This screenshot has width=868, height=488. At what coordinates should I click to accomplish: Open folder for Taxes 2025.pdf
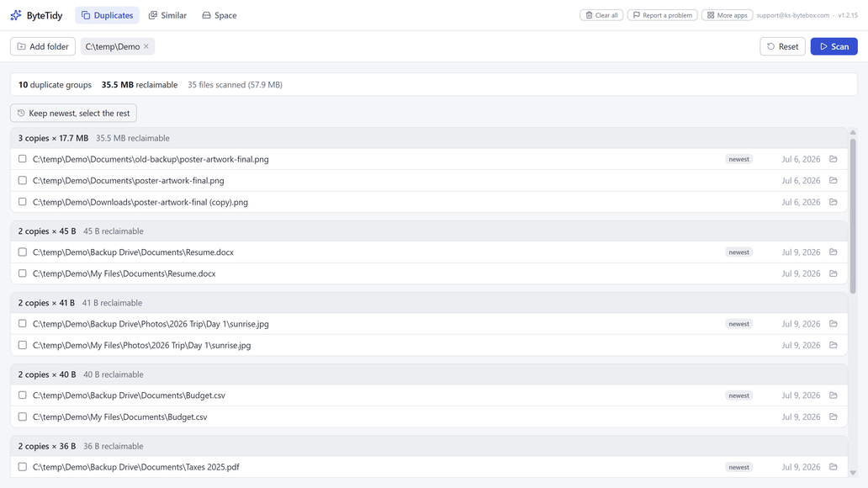[834, 467]
